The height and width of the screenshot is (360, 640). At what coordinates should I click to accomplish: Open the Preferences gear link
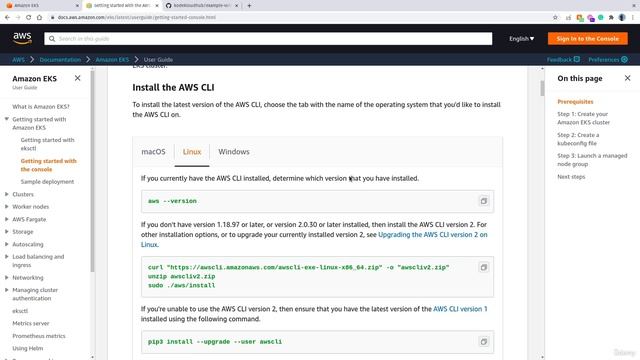[608, 60]
